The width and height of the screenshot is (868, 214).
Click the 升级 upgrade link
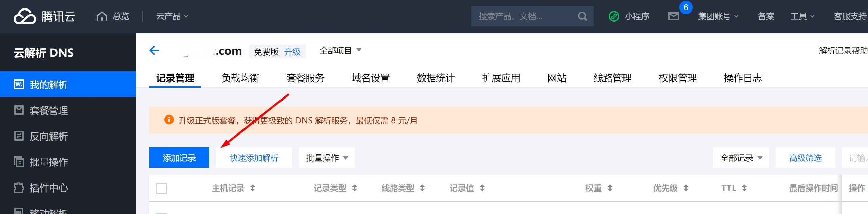[292, 52]
